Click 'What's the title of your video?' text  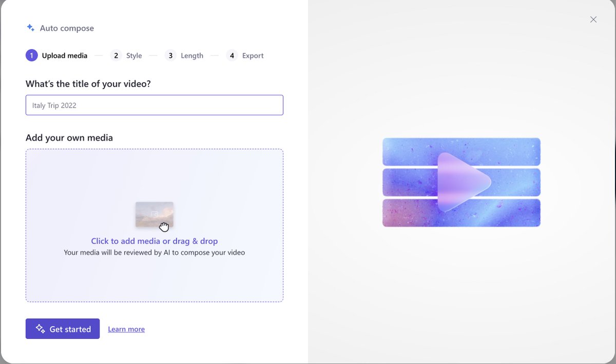(88, 84)
